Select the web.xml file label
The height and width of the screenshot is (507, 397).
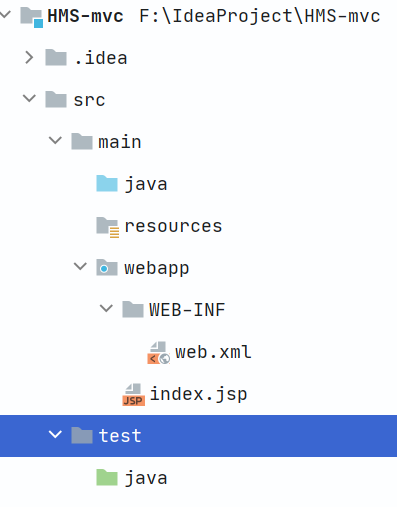(213, 353)
